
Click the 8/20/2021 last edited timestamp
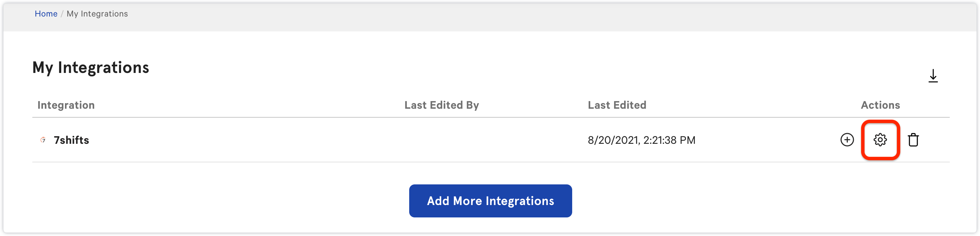tap(641, 140)
